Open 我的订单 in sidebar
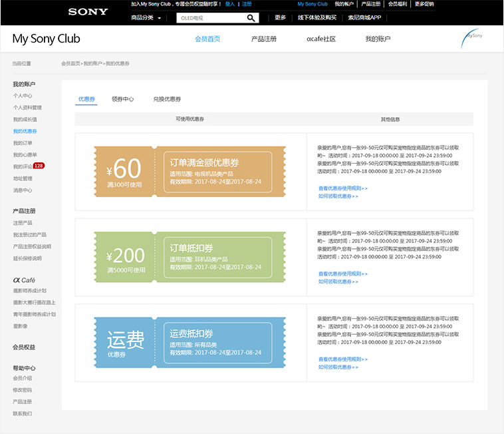 [x=23, y=143]
